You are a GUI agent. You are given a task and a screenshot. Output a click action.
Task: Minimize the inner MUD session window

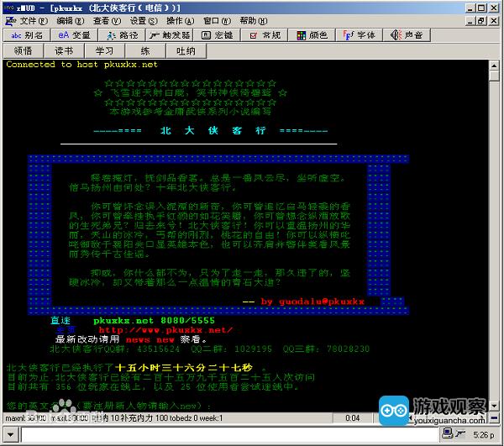coord(470,21)
